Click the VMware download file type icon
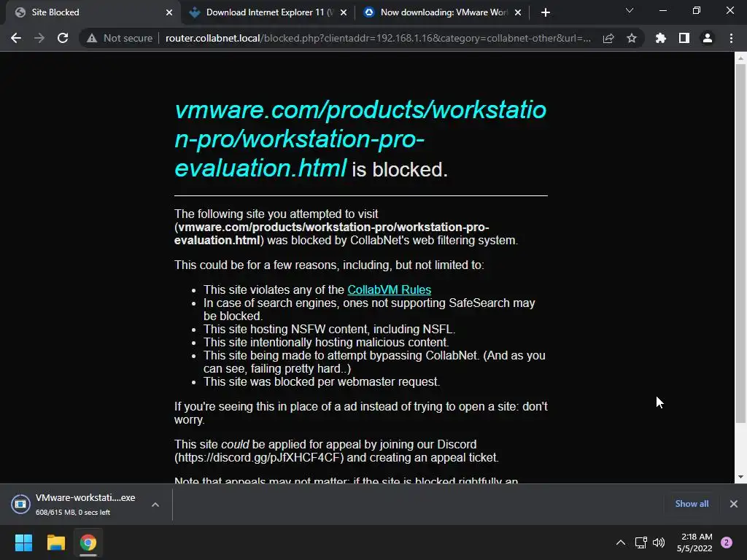This screenshot has height=560, width=747. [21, 505]
